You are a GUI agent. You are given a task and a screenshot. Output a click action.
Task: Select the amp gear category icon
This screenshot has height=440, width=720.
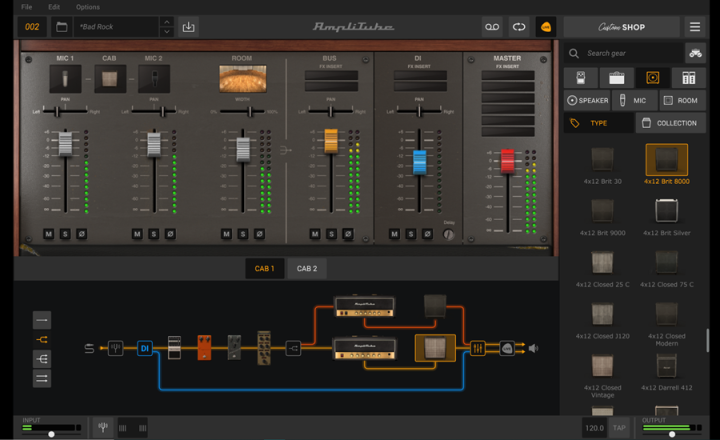pyautogui.click(x=617, y=78)
